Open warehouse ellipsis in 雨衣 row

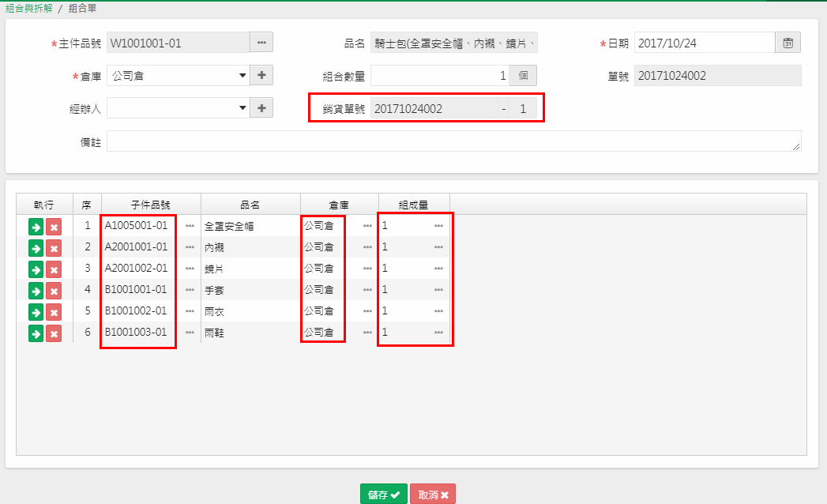tap(367, 311)
